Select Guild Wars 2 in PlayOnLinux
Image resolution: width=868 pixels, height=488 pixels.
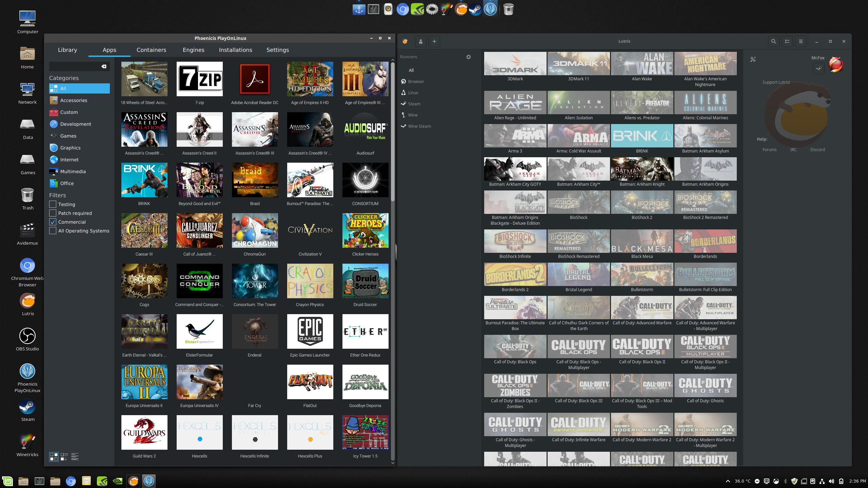144,432
